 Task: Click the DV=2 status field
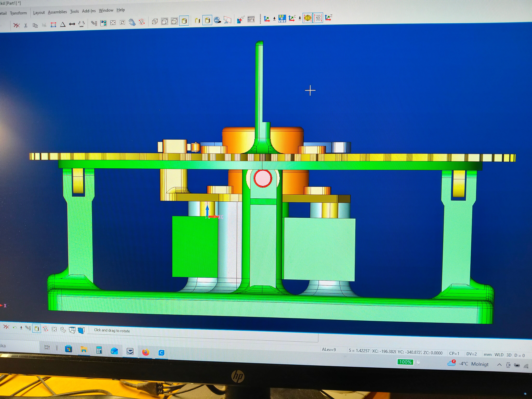tap(471, 354)
